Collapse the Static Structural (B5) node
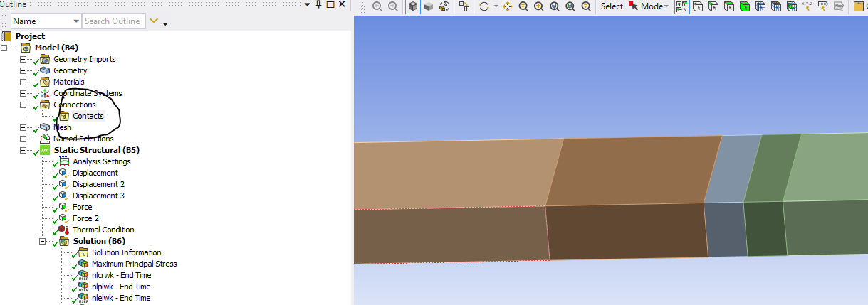 [x=23, y=150]
